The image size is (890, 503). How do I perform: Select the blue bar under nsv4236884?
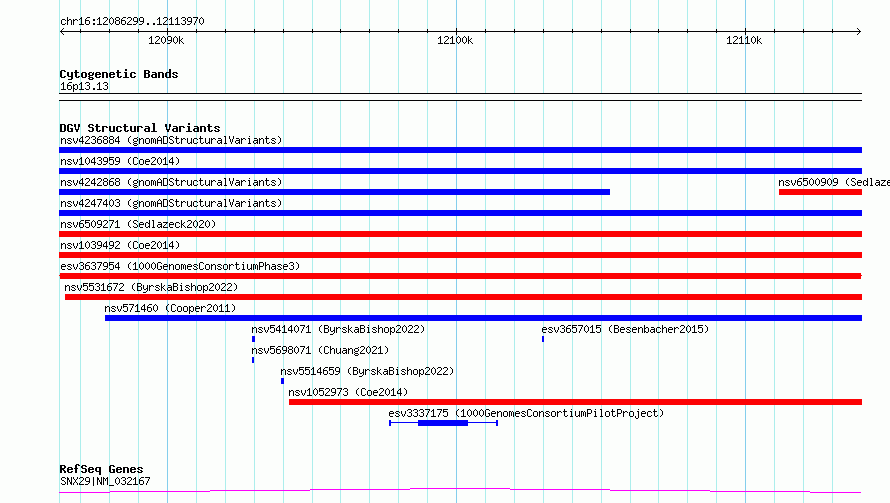pos(460,150)
